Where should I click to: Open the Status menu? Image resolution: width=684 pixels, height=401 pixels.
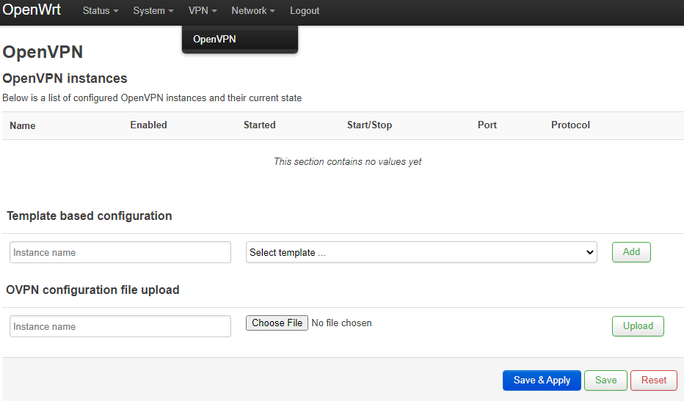coord(100,11)
